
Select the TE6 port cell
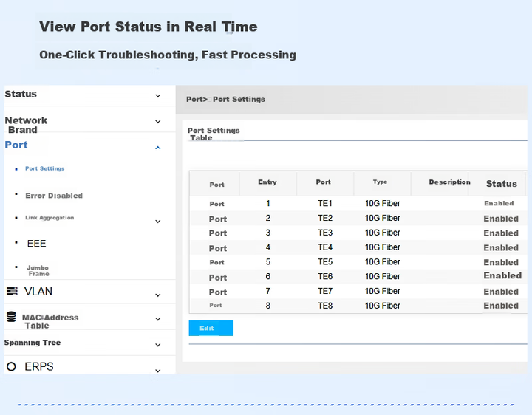[324, 276]
